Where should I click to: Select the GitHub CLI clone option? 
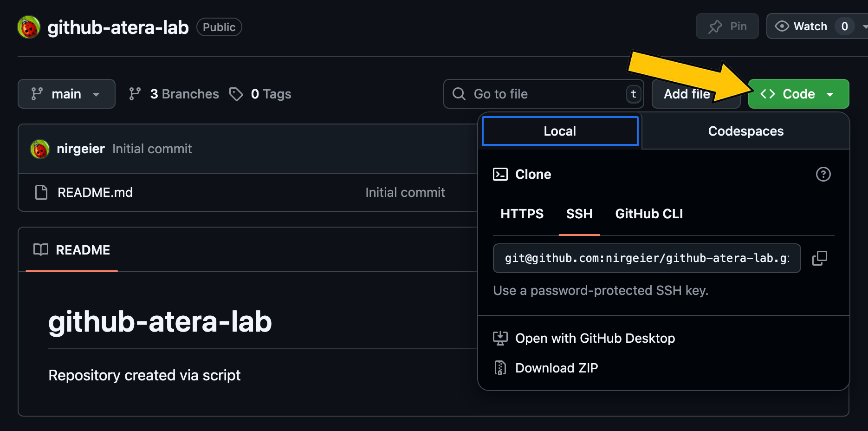tap(649, 214)
